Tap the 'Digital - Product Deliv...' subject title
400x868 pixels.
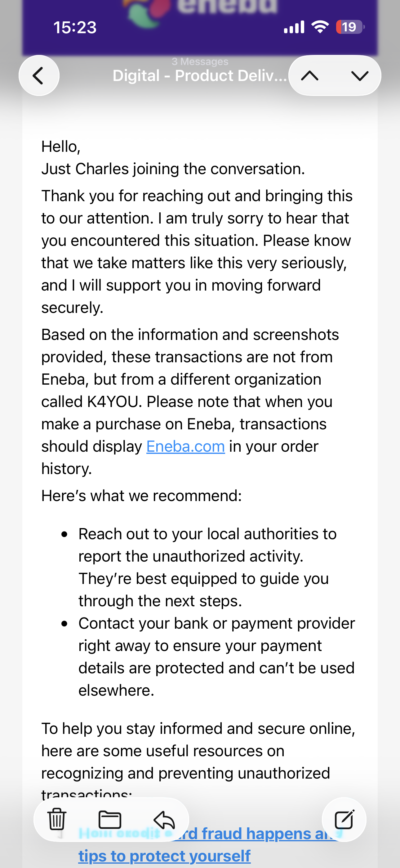click(x=200, y=75)
